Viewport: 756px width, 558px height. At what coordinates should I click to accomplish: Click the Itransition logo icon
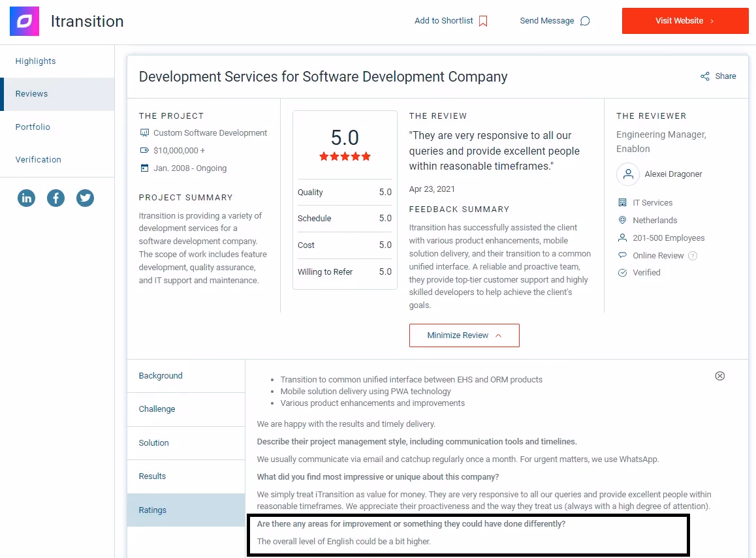tap(24, 21)
